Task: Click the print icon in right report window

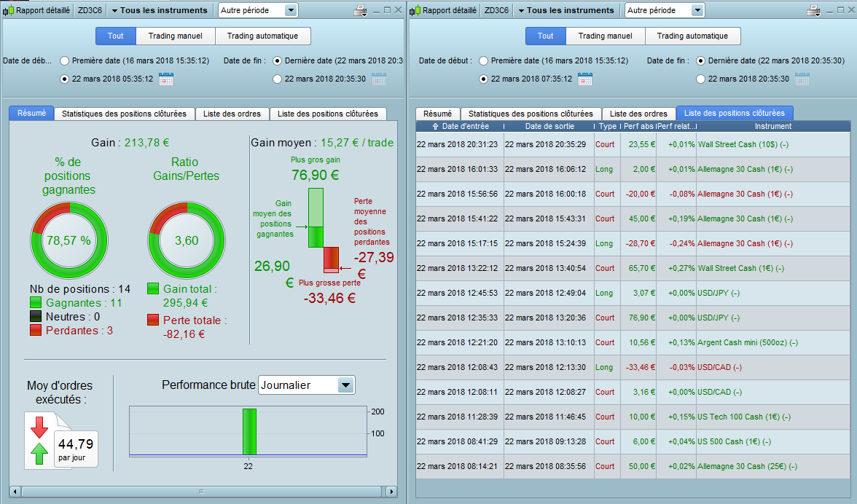Action: (x=813, y=10)
